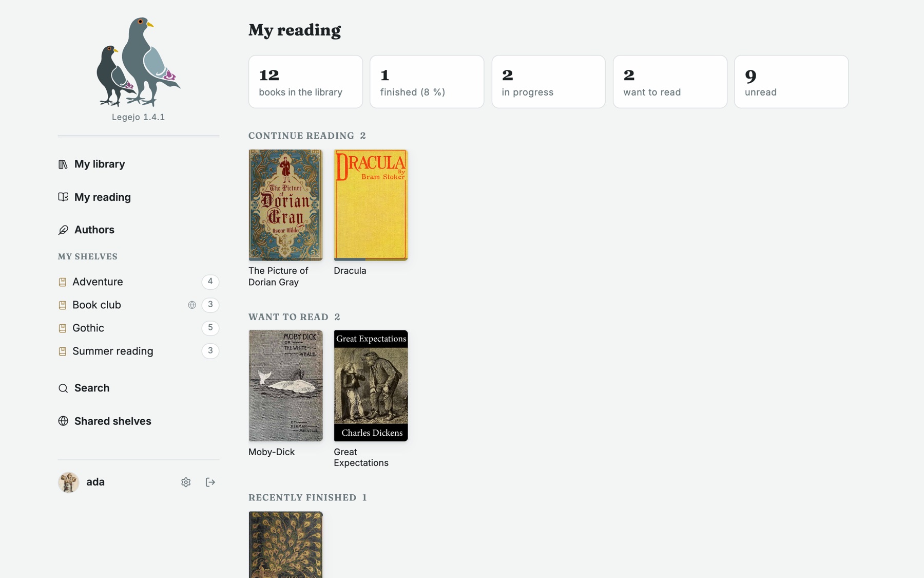Open My library via its books icon

pos(63,164)
